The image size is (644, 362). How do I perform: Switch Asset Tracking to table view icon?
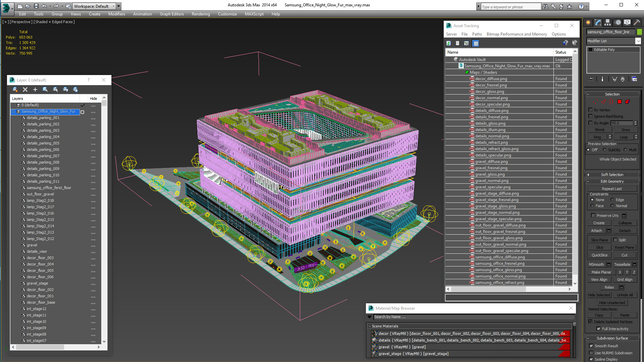point(476,43)
